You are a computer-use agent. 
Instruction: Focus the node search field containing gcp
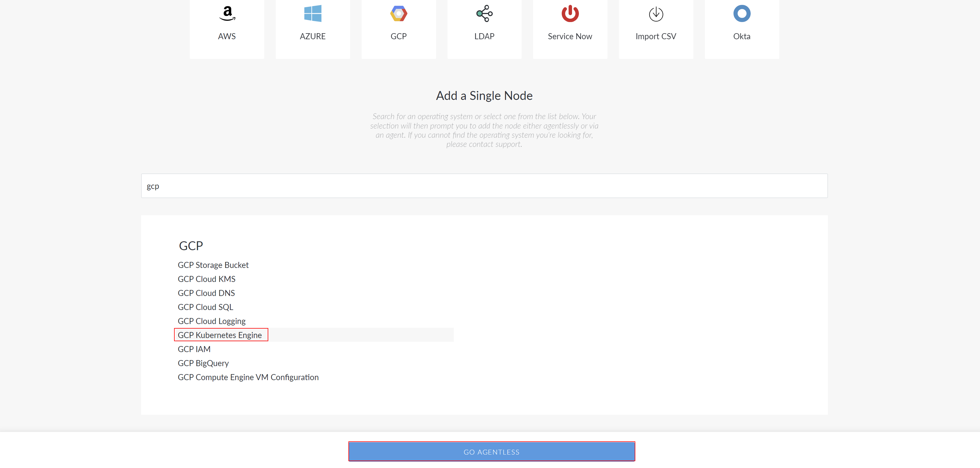tap(484, 186)
